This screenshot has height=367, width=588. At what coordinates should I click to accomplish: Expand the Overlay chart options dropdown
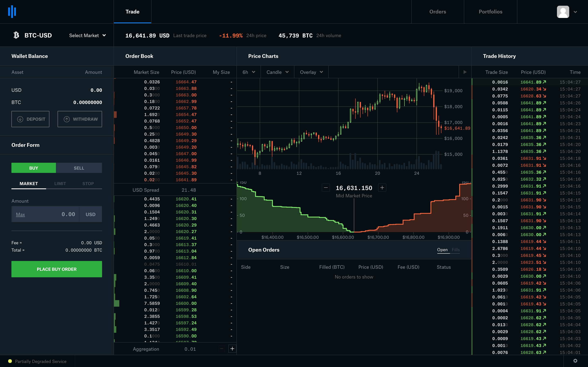coord(312,72)
